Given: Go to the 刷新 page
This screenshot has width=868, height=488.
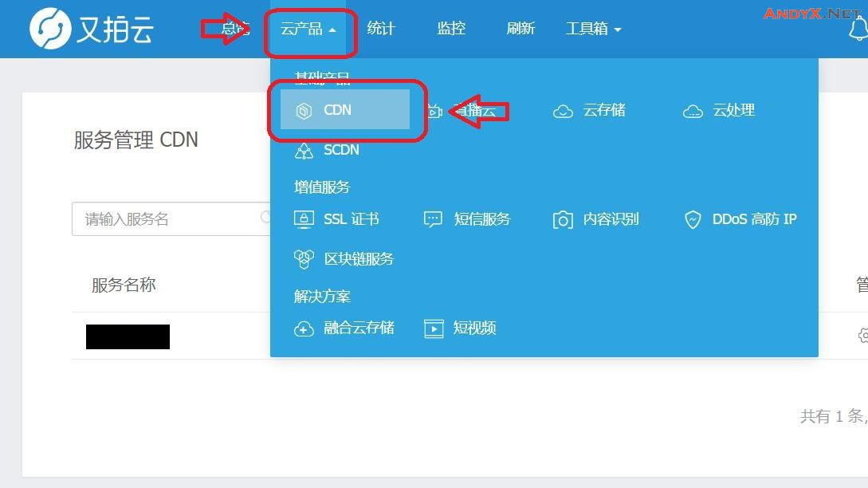Looking at the screenshot, I should [520, 29].
